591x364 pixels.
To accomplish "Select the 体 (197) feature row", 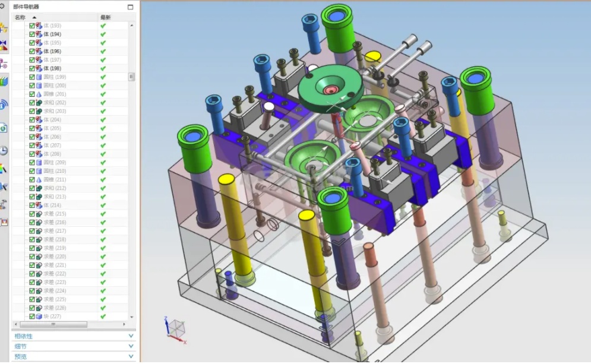I will pyautogui.click(x=71, y=60).
